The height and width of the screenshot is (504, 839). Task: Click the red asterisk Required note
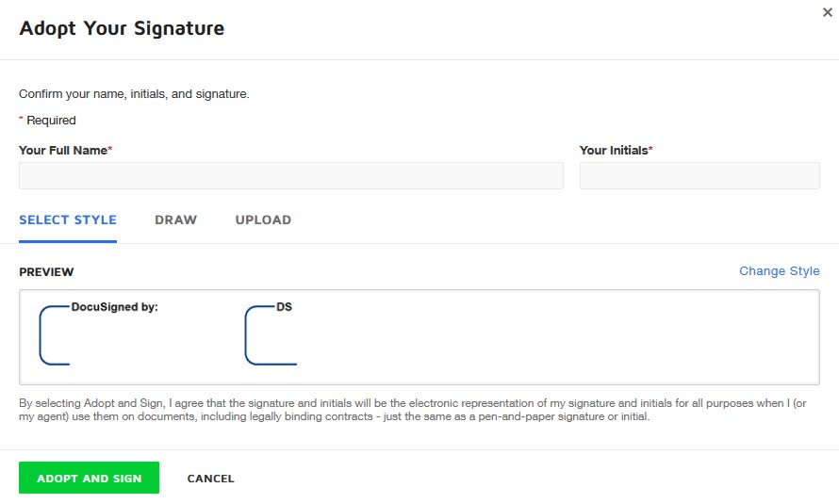(x=48, y=121)
